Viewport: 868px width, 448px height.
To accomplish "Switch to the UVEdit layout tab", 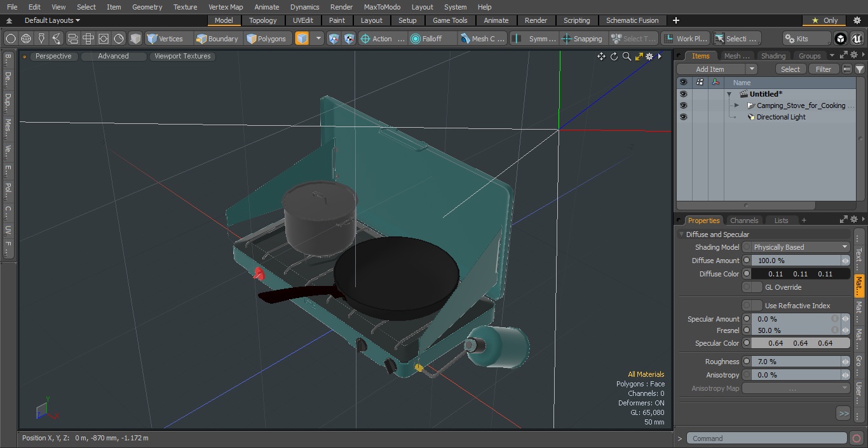I will pyautogui.click(x=302, y=20).
